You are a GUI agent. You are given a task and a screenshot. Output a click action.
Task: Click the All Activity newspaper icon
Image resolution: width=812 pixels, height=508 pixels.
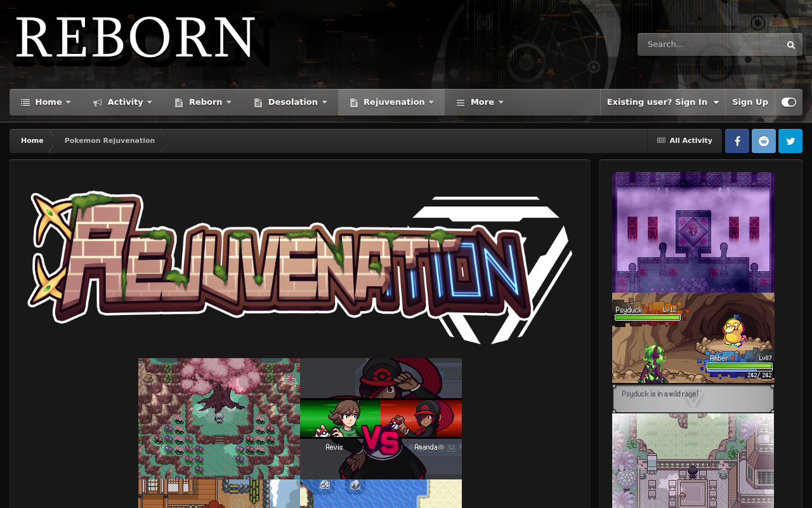(x=661, y=140)
